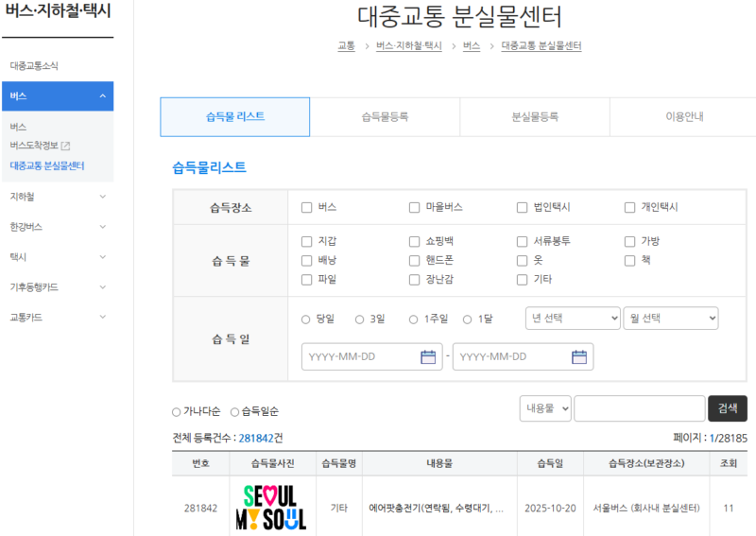Screen dimensions: 756x536
Task: Click external link icon beside 버스도착정보
Action: [x=66, y=146]
